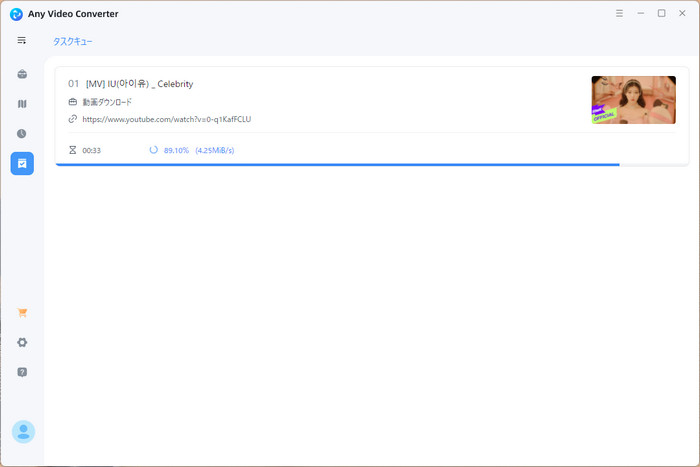The width and height of the screenshot is (700, 467).
Task: Open help via question mark icon
Action: pos(22,372)
